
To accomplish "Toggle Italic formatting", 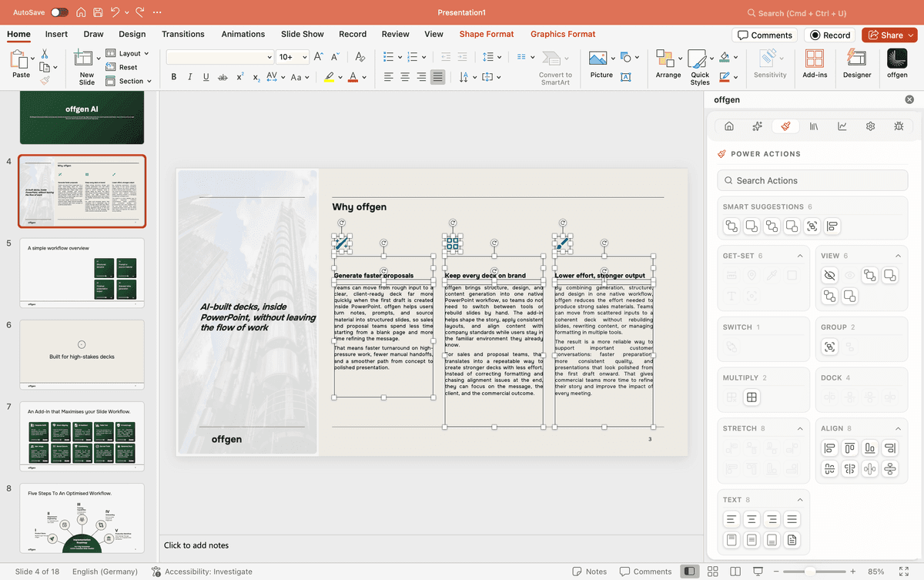I will pos(189,77).
